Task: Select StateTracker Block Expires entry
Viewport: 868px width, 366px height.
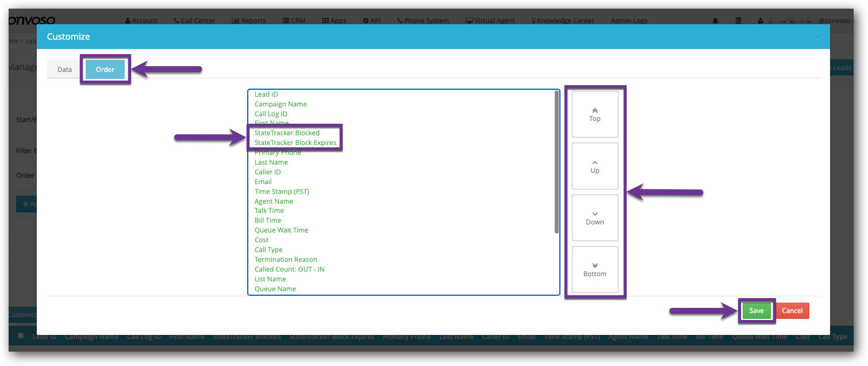Action: 295,143
